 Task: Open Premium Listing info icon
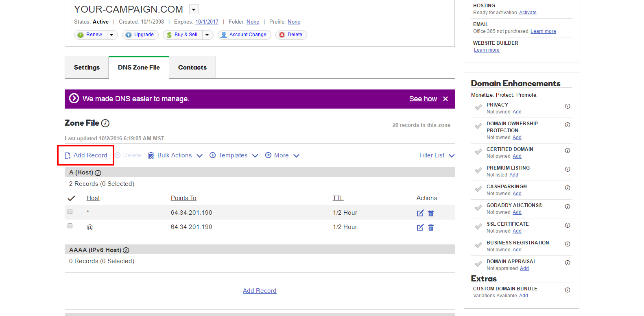(x=568, y=169)
